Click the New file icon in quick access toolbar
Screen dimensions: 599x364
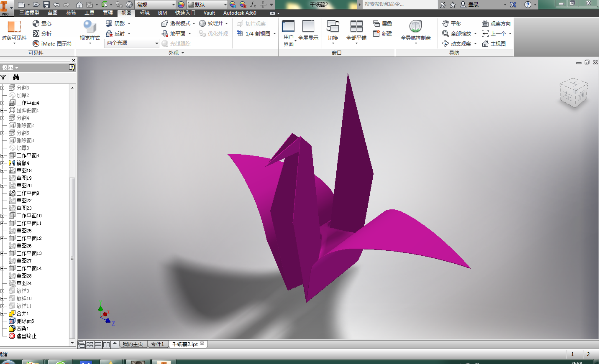(x=21, y=5)
